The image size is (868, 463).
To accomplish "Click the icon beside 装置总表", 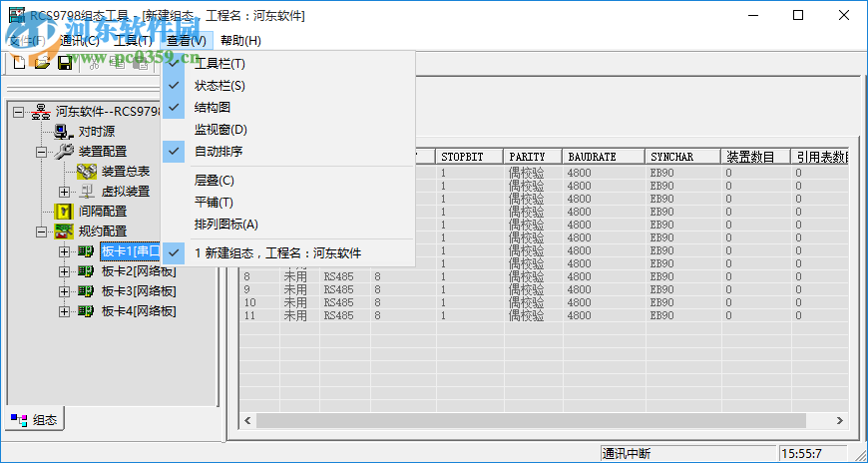I will coord(87,172).
